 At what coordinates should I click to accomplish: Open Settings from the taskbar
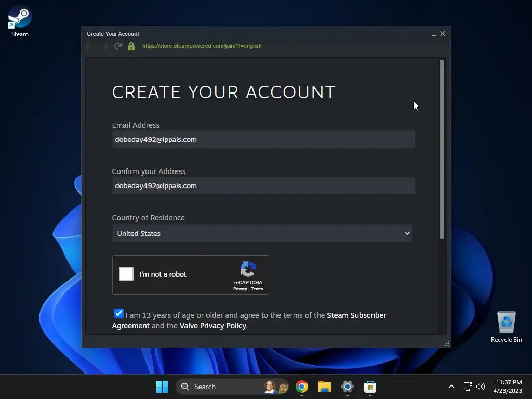[347, 387]
